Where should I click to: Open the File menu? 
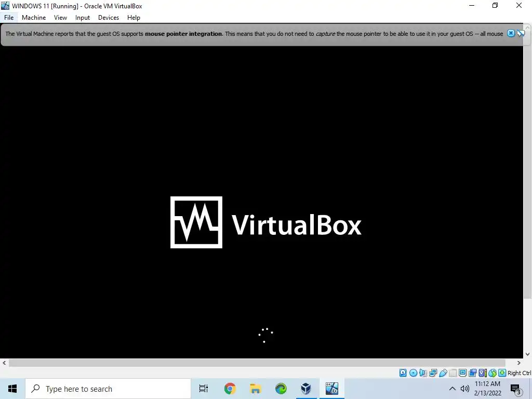pyautogui.click(x=9, y=18)
